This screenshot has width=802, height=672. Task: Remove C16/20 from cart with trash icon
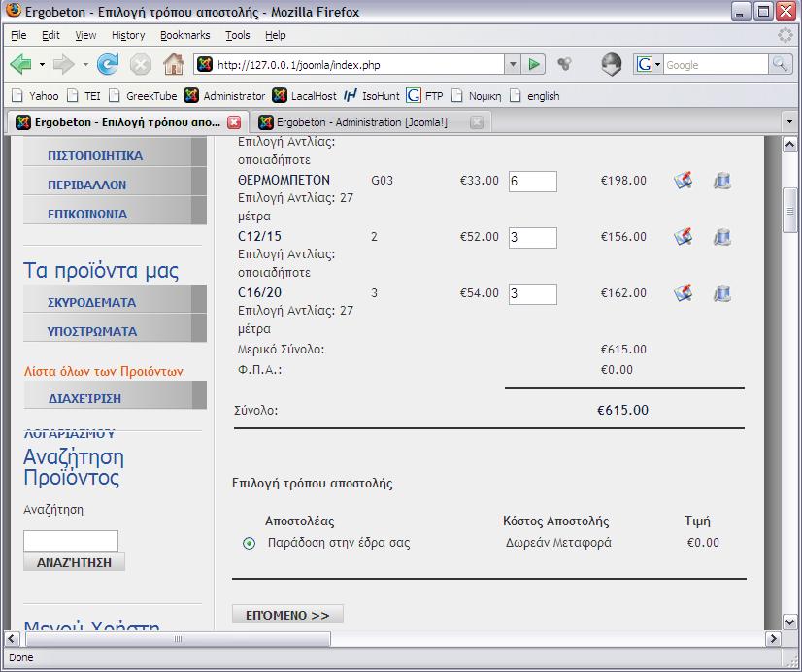(x=722, y=293)
